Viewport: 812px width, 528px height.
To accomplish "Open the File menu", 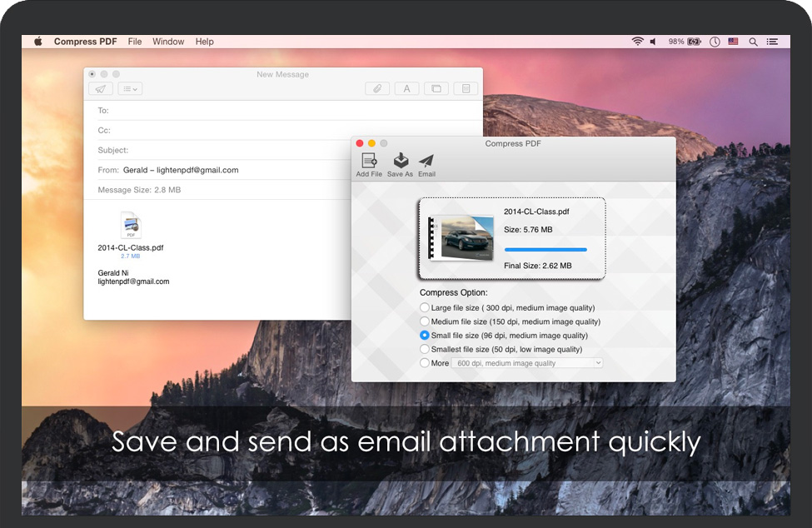I will [x=135, y=42].
